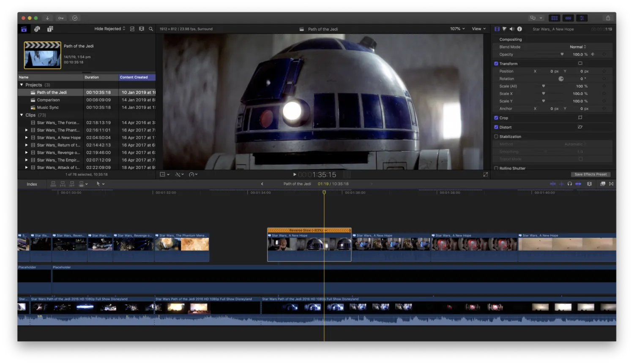
Task: Open the Titles and Generators sidebar
Action: (x=50, y=29)
